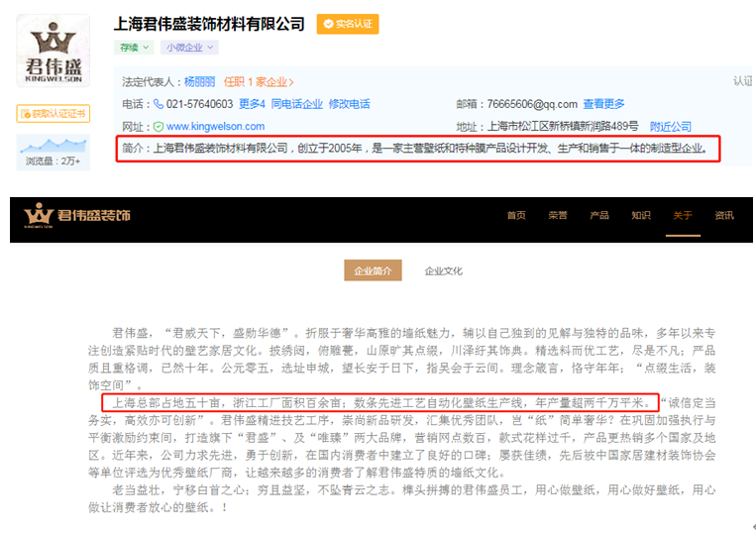Go to the 首页 nav item
The height and width of the screenshot is (534, 756).
516,215
